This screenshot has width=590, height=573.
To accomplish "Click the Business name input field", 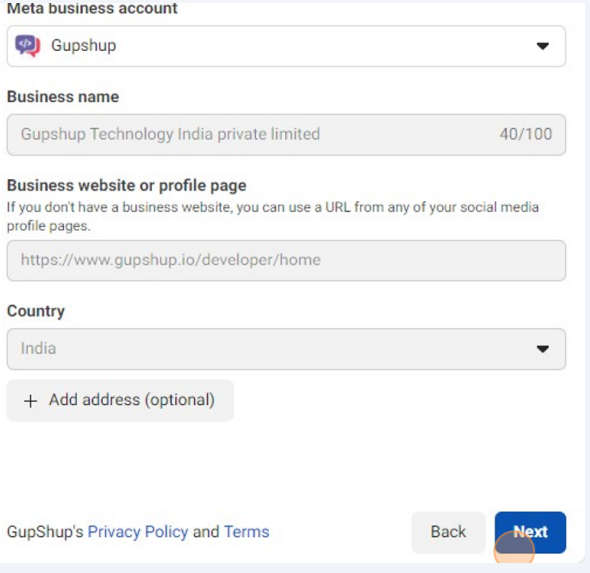I will click(286, 135).
